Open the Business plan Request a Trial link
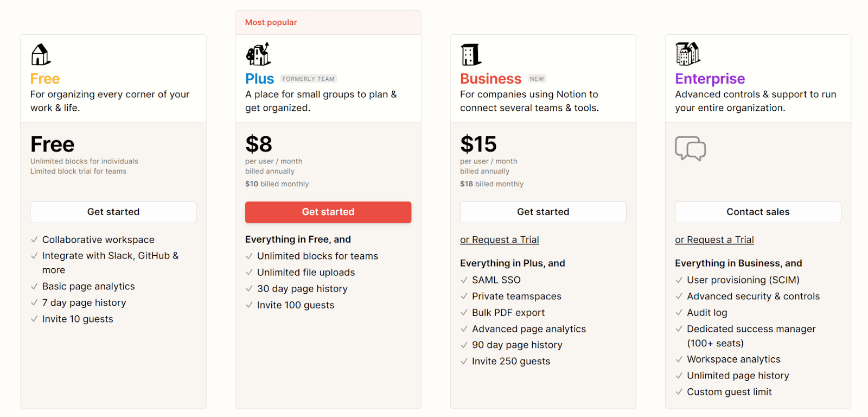868x417 pixels. click(499, 239)
